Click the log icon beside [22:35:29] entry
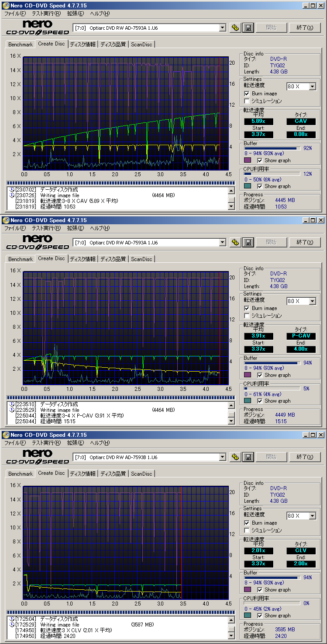Viewport: 327px width, 644px height. point(12,410)
